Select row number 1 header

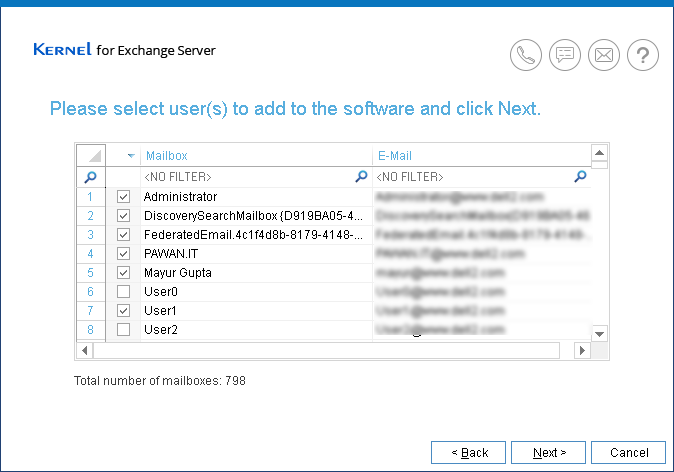(91, 197)
